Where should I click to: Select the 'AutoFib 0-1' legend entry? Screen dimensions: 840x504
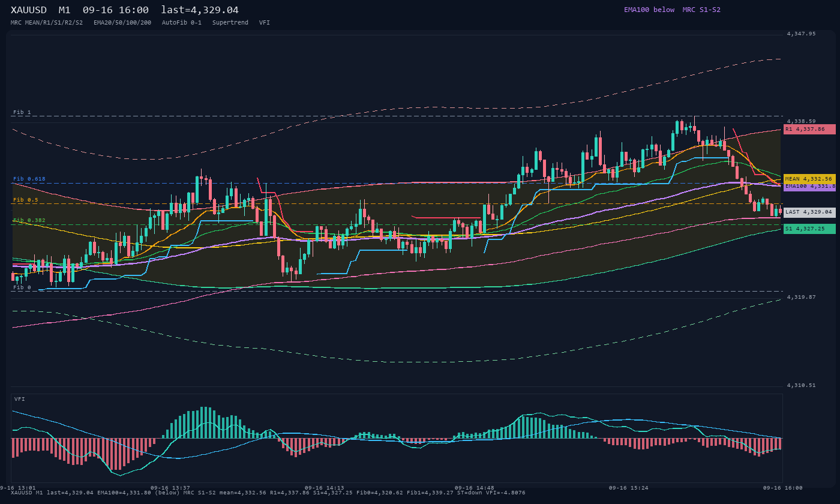click(182, 22)
